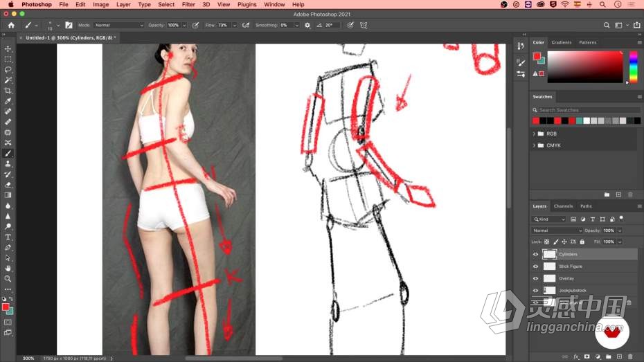Open brush Mode dropdown
Screen dimensions: 644x362
[118, 26]
